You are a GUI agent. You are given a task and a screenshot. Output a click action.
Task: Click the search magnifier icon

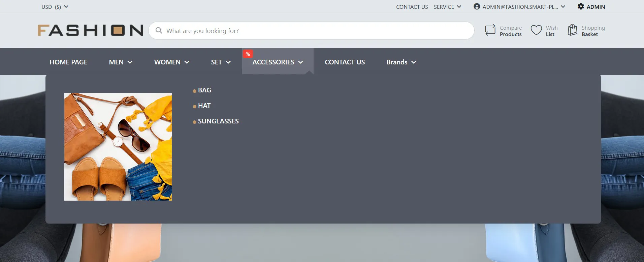(x=159, y=30)
